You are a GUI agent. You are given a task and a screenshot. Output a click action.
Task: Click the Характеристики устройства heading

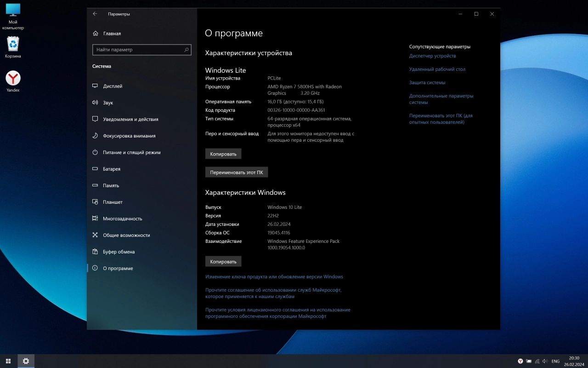click(x=249, y=53)
